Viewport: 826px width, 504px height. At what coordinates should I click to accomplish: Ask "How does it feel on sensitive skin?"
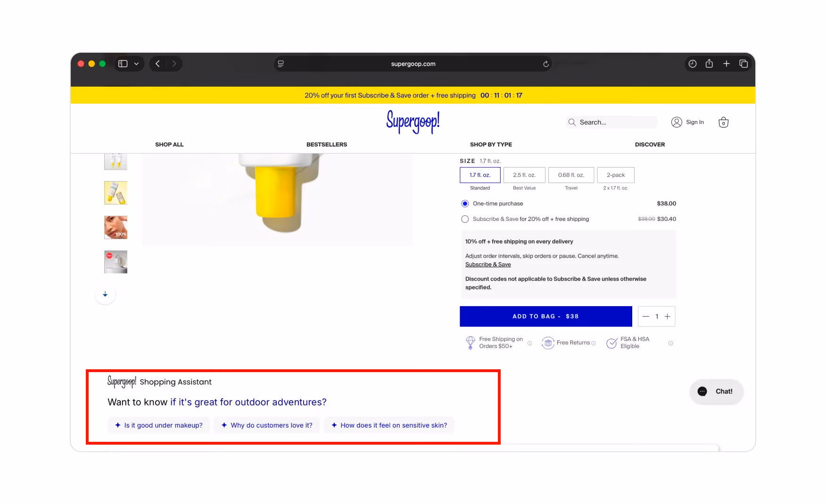click(389, 425)
